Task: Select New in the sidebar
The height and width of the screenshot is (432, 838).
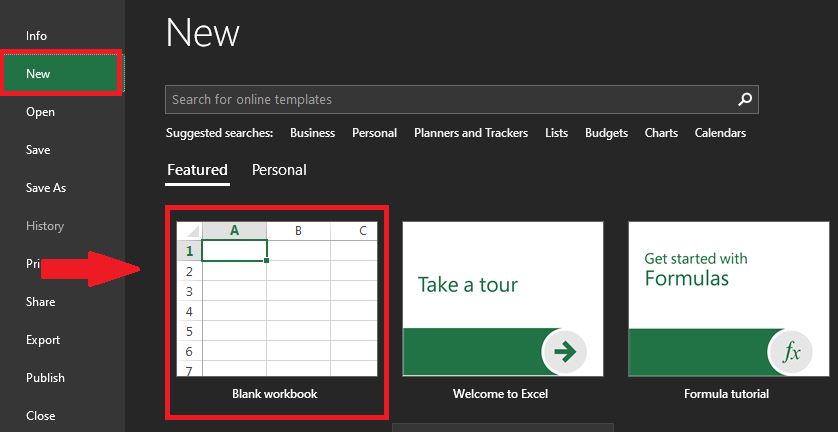Action: point(38,74)
